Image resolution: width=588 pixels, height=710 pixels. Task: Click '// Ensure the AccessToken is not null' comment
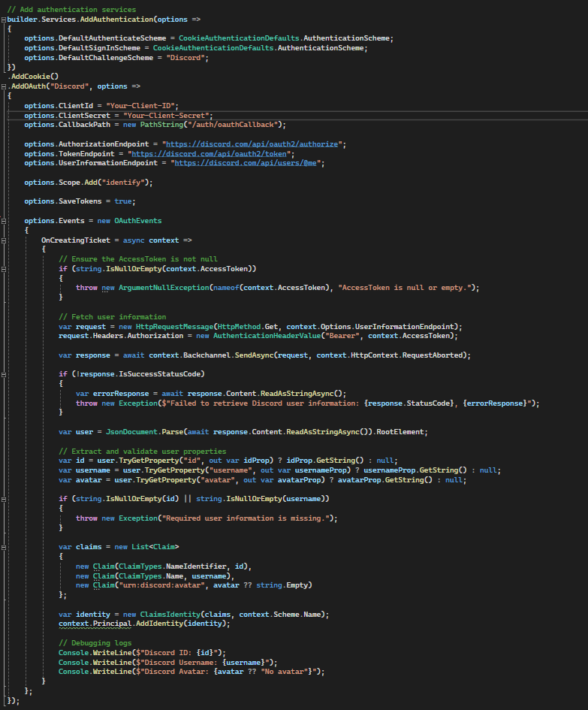pyautogui.click(x=138, y=259)
